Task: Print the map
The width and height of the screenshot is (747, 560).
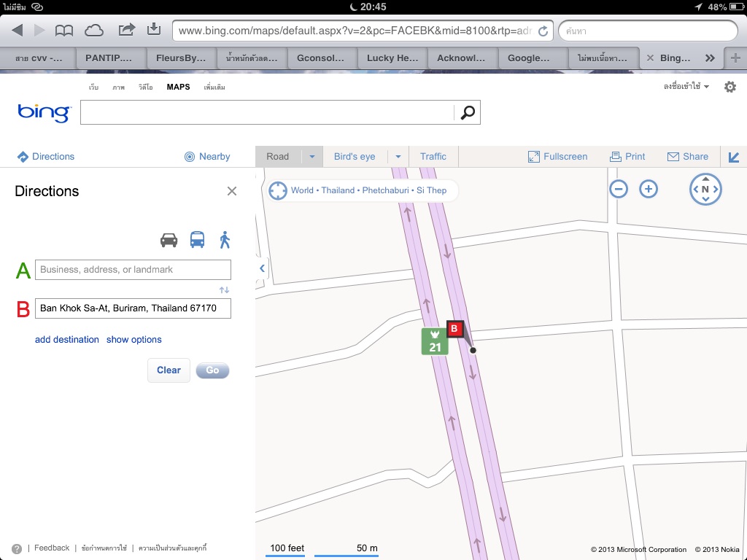Action: [627, 157]
